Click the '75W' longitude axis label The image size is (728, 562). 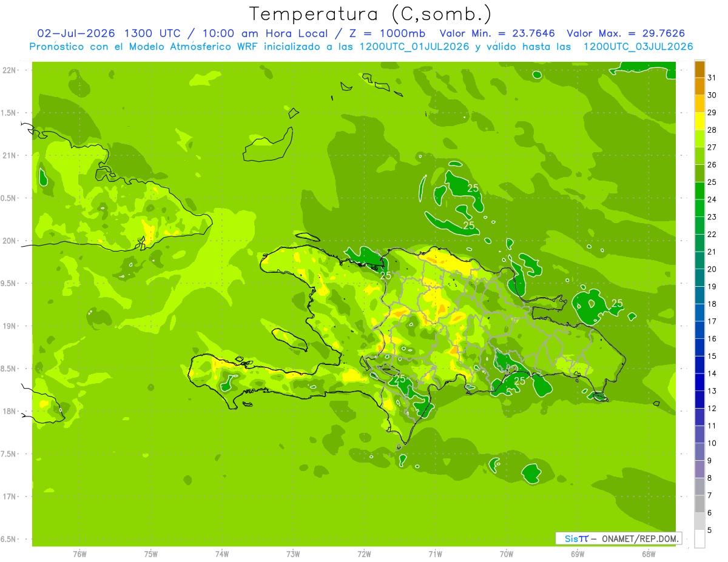151,554
